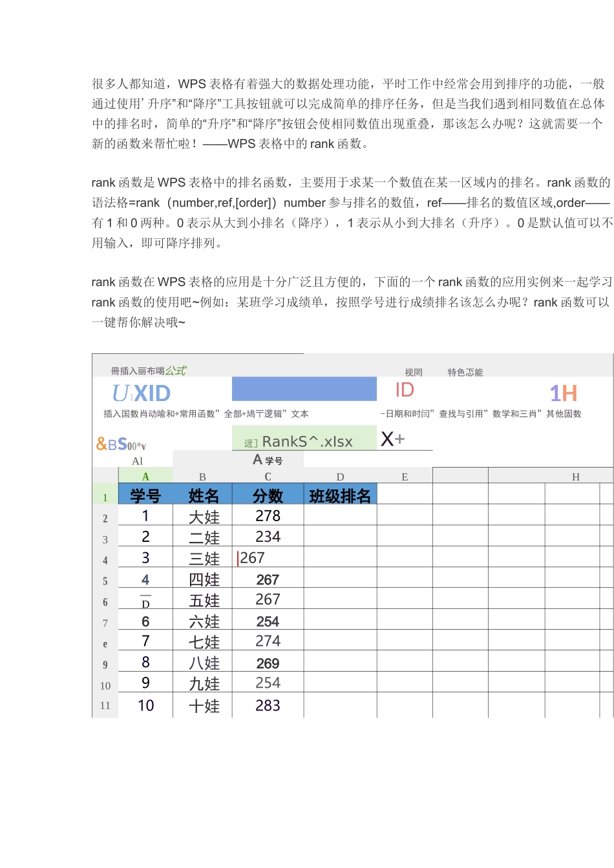Select the cell containing 大娃
Viewport: 614px width, 868px height.
pos(203,516)
